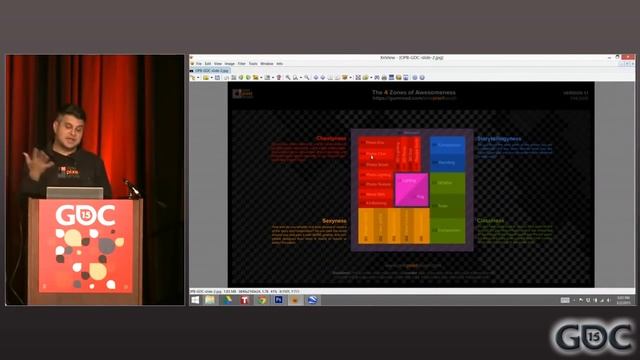Click the Zoom out magnifier icon
The height and width of the screenshot is (360, 640).
(307, 78)
